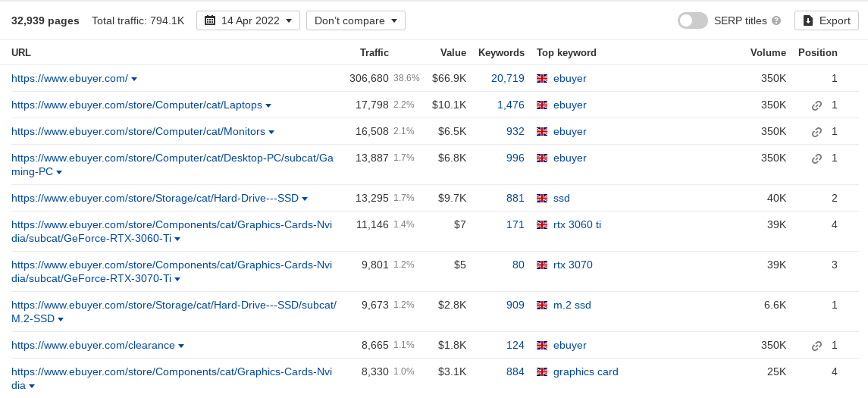Viewport: 868px width, 398px height.
Task: Open the 881 keywords link
Action: click(515, 198)
